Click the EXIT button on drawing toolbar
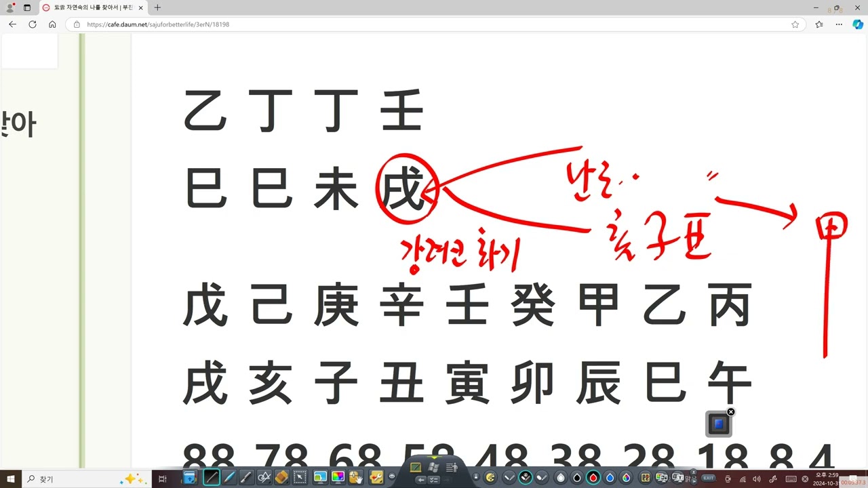This screenshot has height=488, width=868. 709,478
